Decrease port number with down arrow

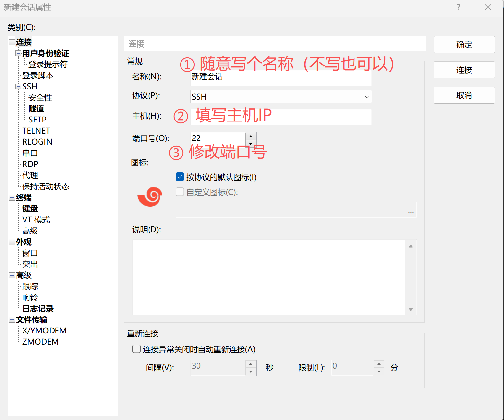tap(251, 144)
